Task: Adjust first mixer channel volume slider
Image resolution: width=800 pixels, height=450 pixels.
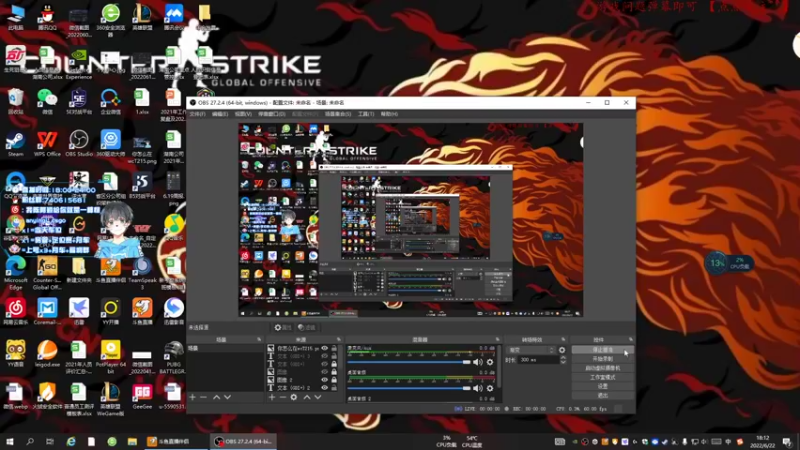Action: pyautogui.click(x=409, y=362)
